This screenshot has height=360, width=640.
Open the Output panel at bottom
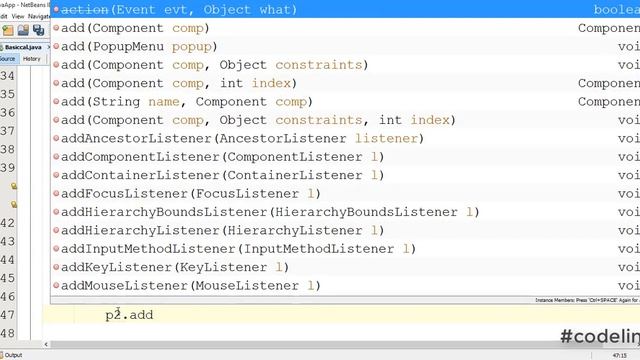coord(11,355)
